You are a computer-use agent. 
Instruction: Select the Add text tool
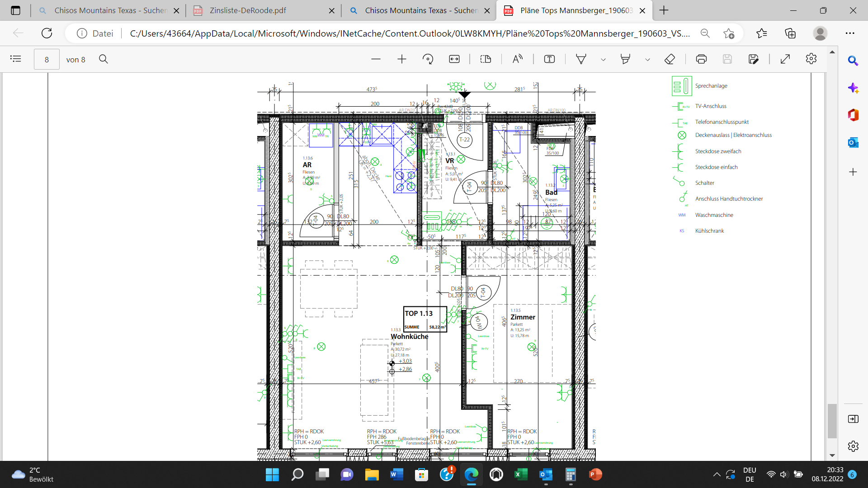tap(549, 59)
